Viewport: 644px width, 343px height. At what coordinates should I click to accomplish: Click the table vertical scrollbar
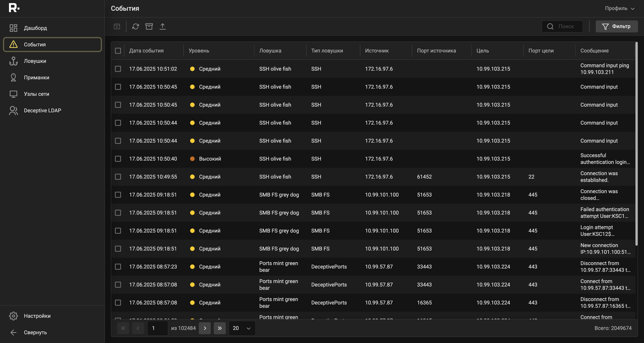click(x=636, y=144)
